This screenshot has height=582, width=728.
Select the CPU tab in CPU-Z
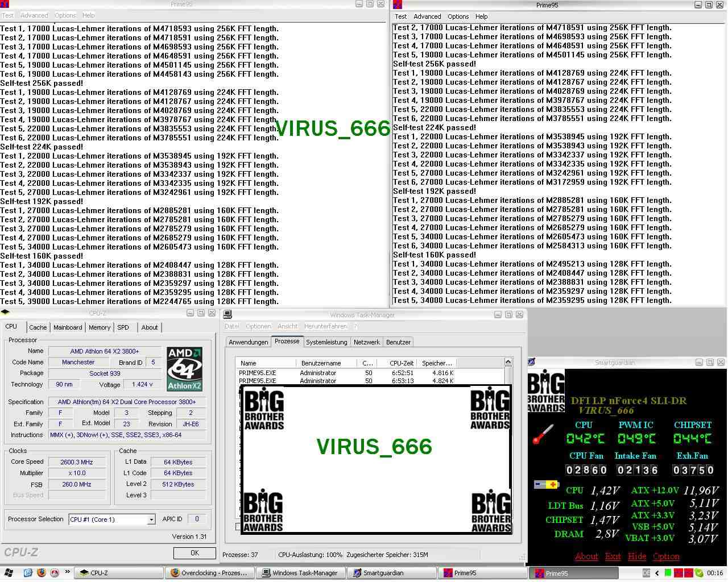coord(11,326)
